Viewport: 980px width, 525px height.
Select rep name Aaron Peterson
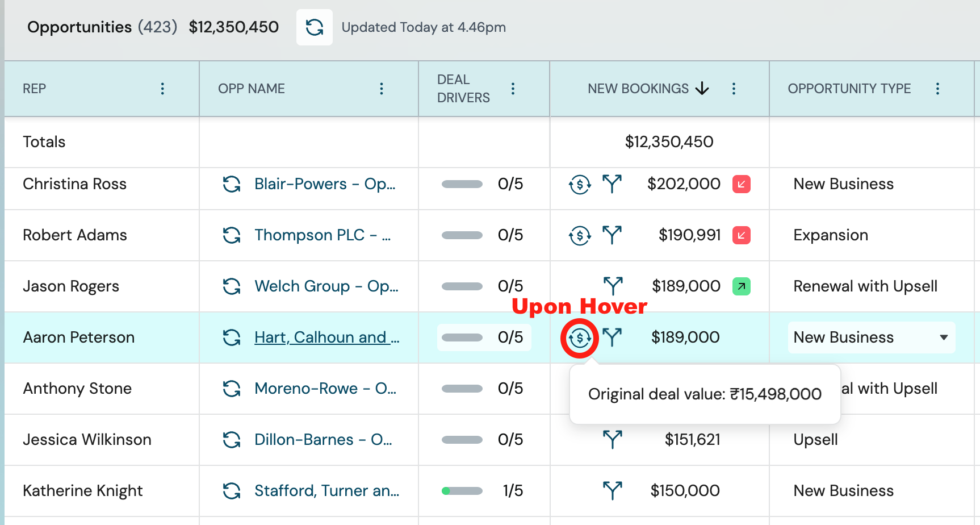pos(79,338)
